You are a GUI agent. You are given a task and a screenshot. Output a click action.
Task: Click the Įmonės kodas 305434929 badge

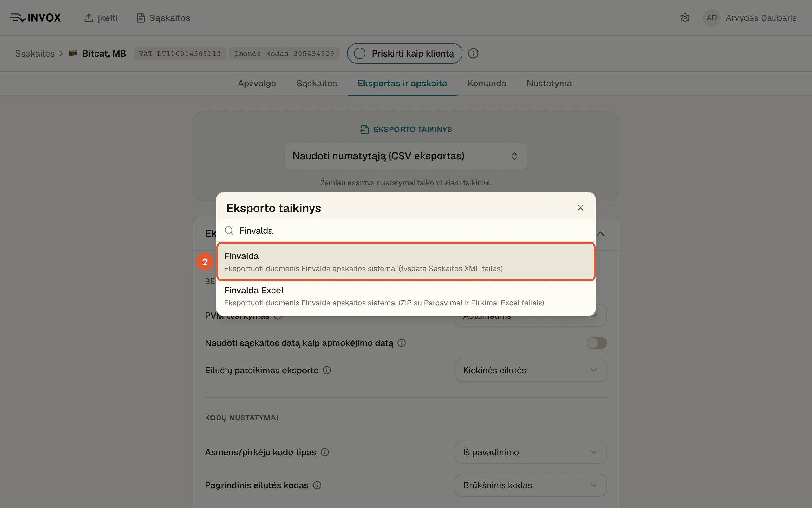[x=284, y=53]
